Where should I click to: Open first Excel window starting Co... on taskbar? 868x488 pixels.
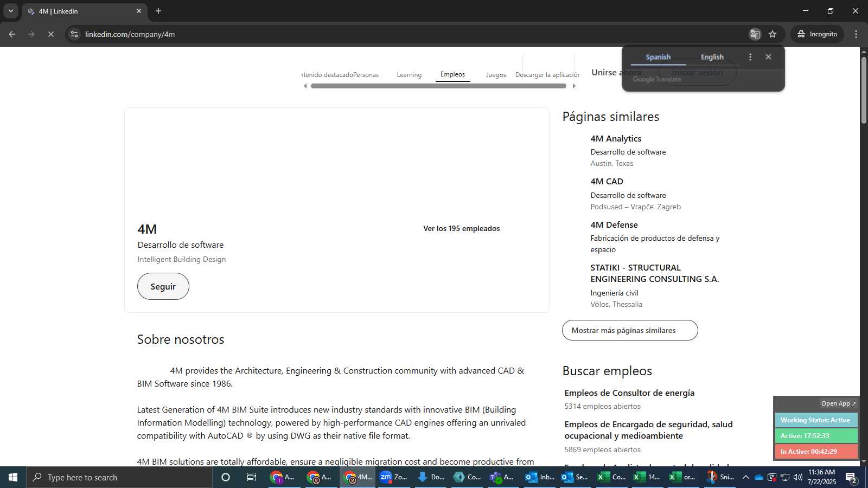click(611, 477)
